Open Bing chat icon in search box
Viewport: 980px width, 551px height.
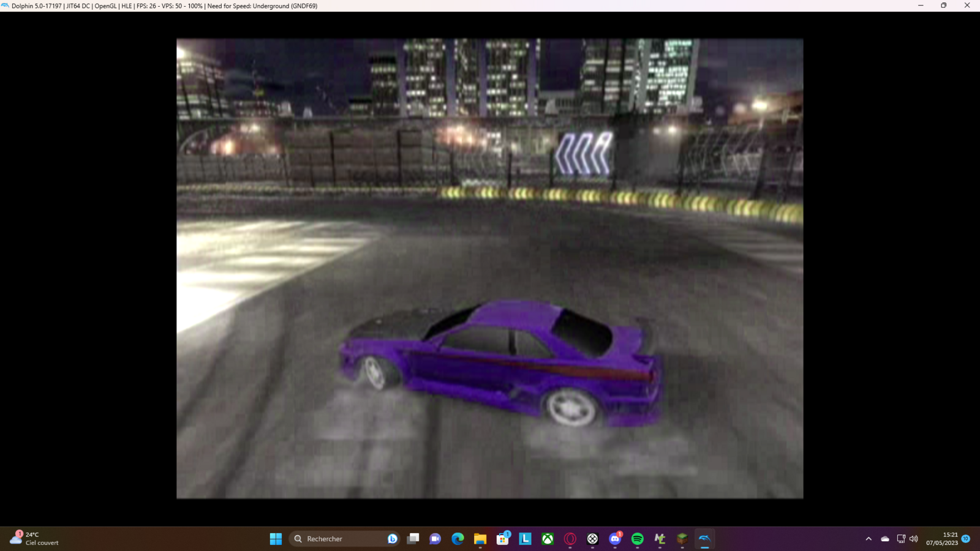(393, 539)
